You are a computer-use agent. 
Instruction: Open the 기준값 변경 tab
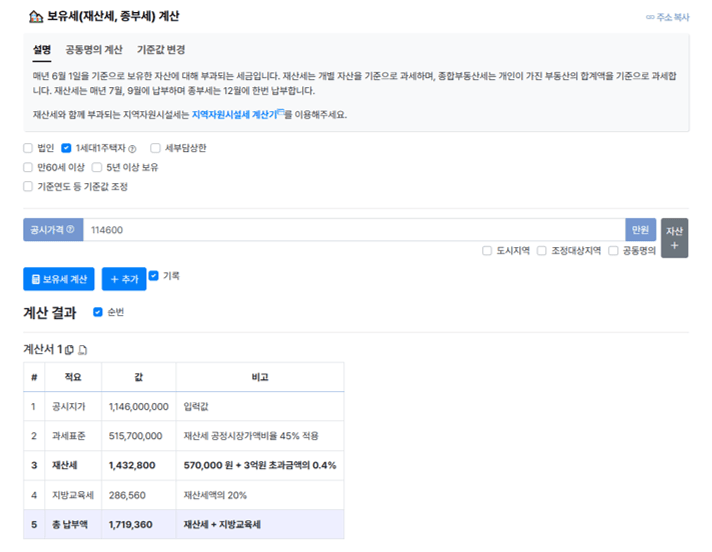tap(161, 49)
